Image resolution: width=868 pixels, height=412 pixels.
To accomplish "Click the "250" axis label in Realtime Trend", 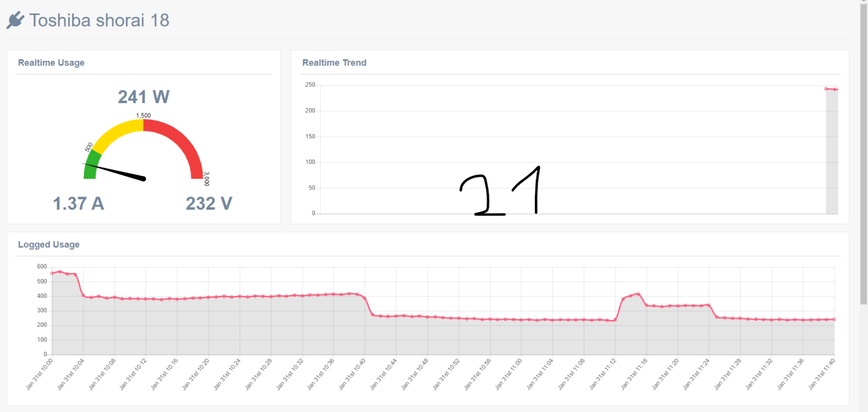I will coord(310,85).
